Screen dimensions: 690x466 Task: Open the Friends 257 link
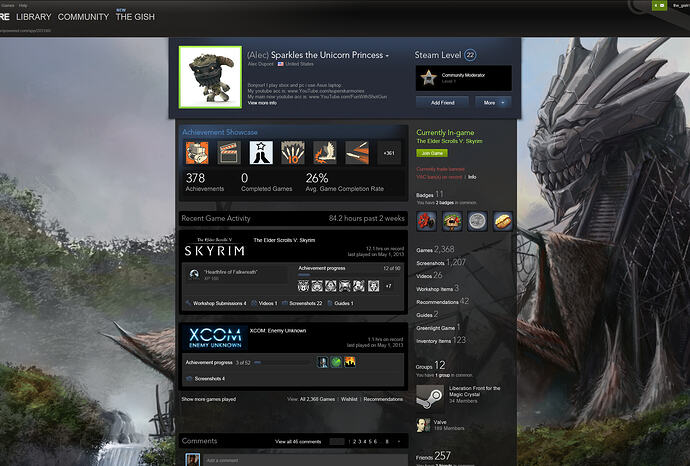click(x=433, y=456)
